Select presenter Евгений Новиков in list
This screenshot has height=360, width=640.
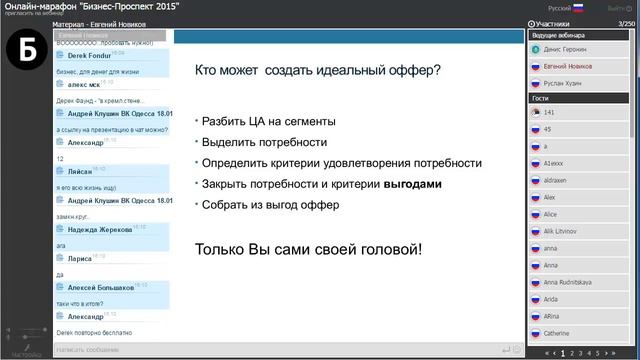(579, 67)
